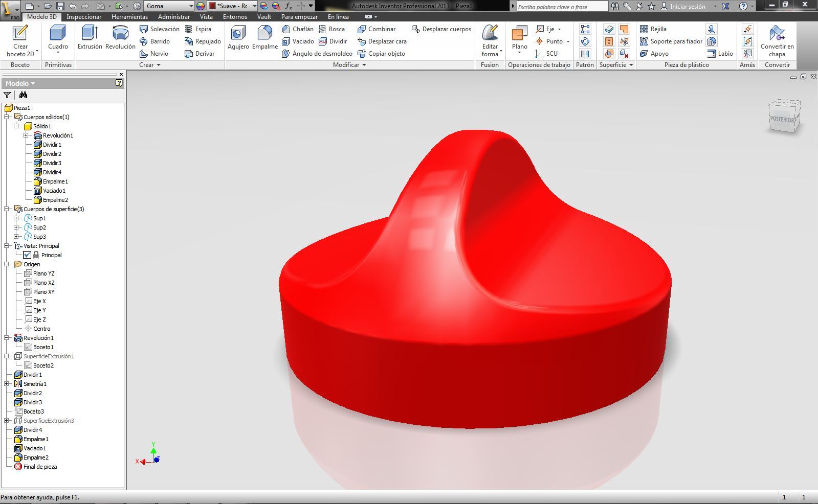818x504 pixels.
Task: Select the Derivar tool
Action: click(200, 54)
